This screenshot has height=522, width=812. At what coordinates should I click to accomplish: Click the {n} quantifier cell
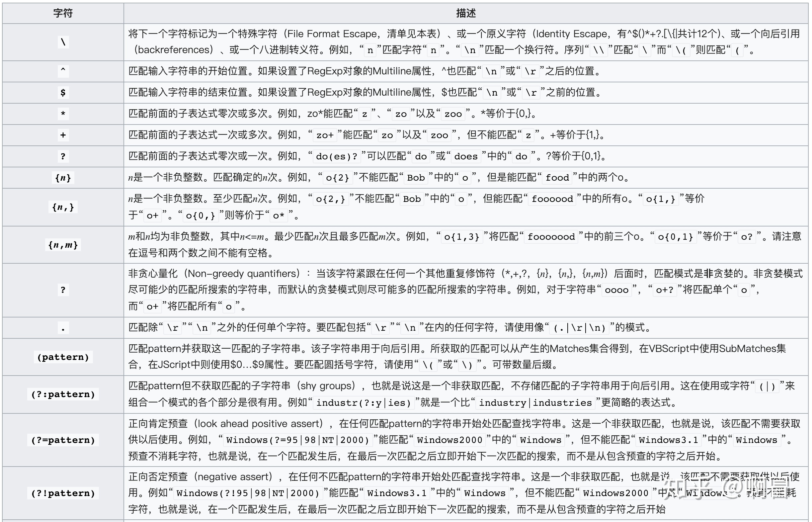click(x=63, y=178)
